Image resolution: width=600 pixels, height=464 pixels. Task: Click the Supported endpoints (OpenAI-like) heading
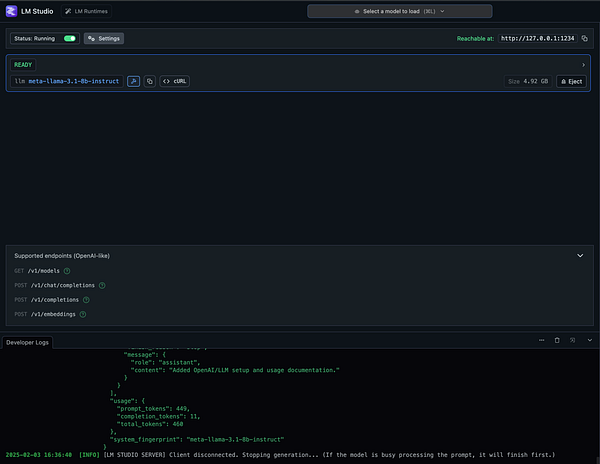coord(62,256)
